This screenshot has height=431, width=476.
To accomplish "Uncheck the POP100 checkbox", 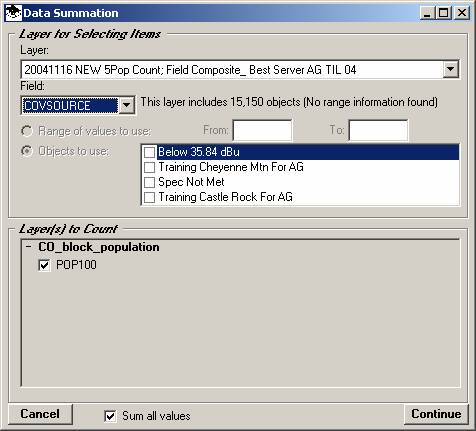I will click(x=44, y=265).
